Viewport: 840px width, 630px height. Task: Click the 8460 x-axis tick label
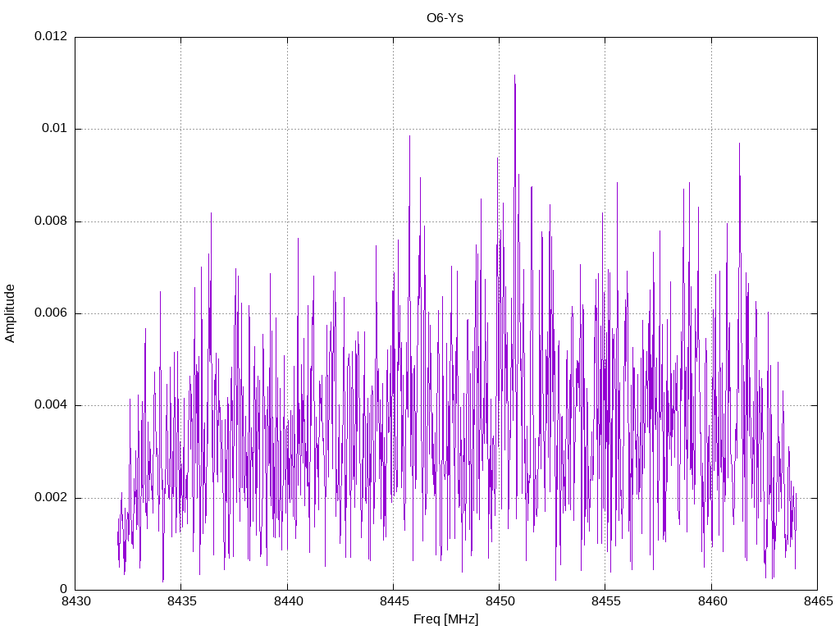[713, 601]
